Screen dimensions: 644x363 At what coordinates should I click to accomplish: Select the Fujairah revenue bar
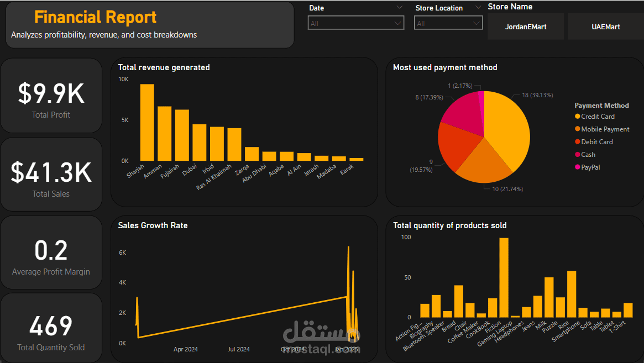coord(182,135)
